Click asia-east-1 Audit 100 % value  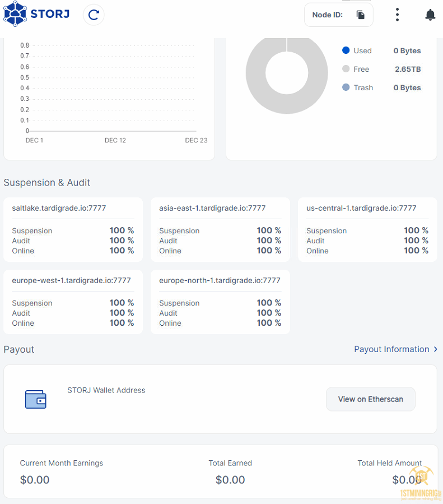tap(269, 241)
